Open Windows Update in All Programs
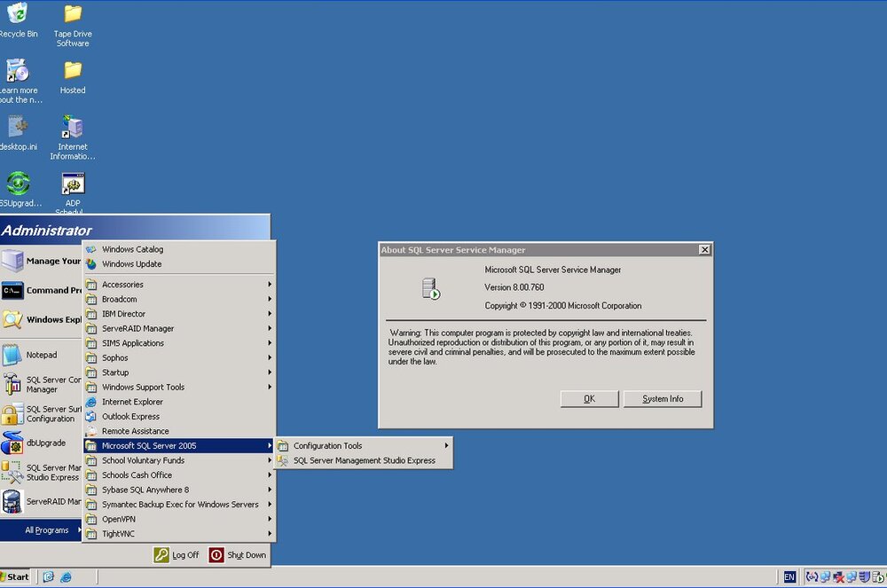887x588 pixels. [x=180, y=264]
